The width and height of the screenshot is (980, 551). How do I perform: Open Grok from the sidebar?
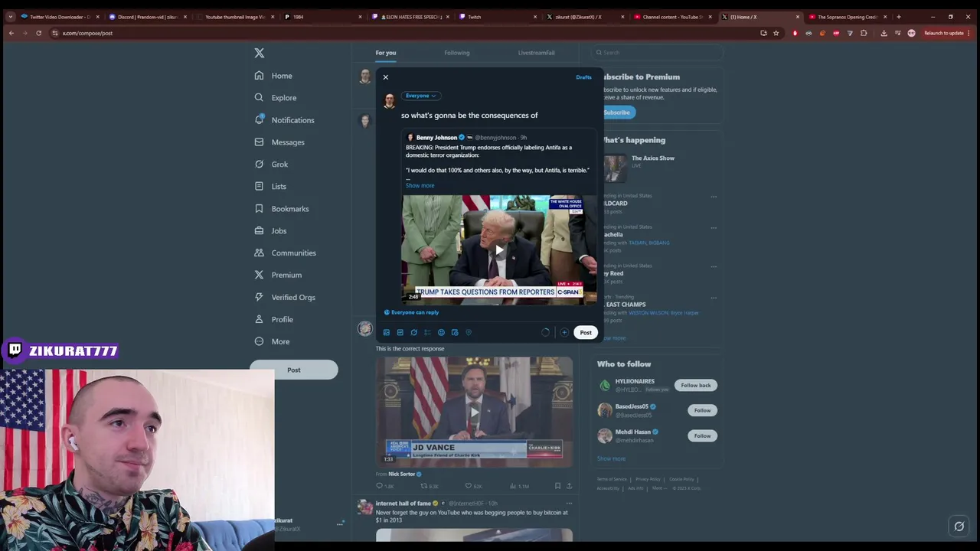(271, 165)
